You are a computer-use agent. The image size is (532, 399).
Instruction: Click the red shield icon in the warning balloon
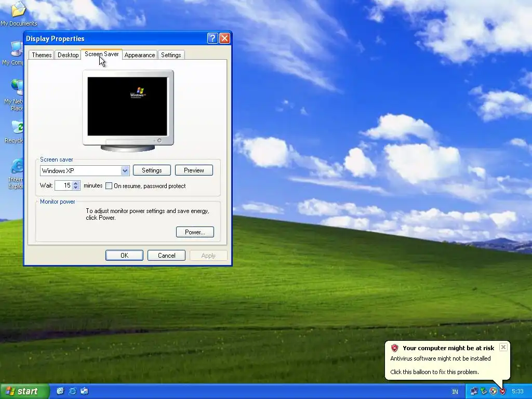(x=394, y=348)
